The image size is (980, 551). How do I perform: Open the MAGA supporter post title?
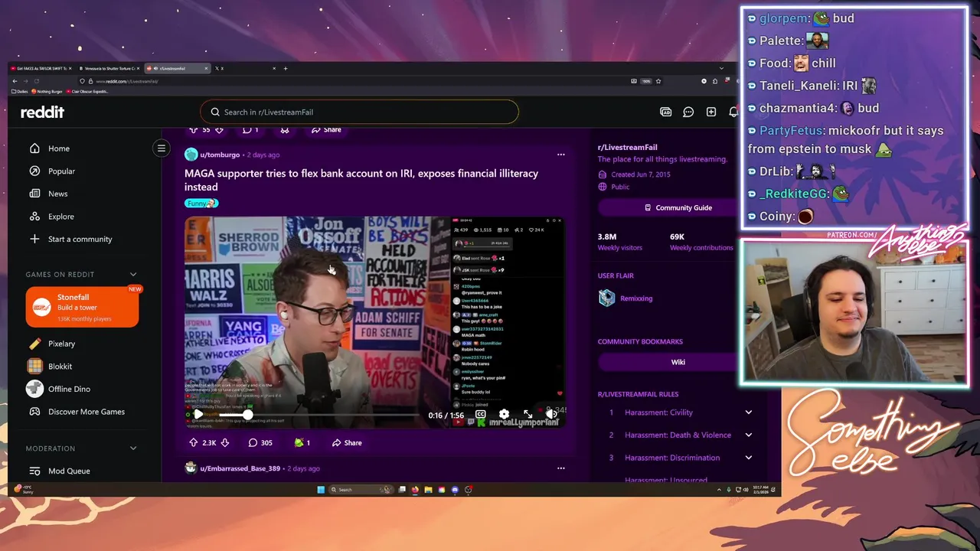point(361,180)
